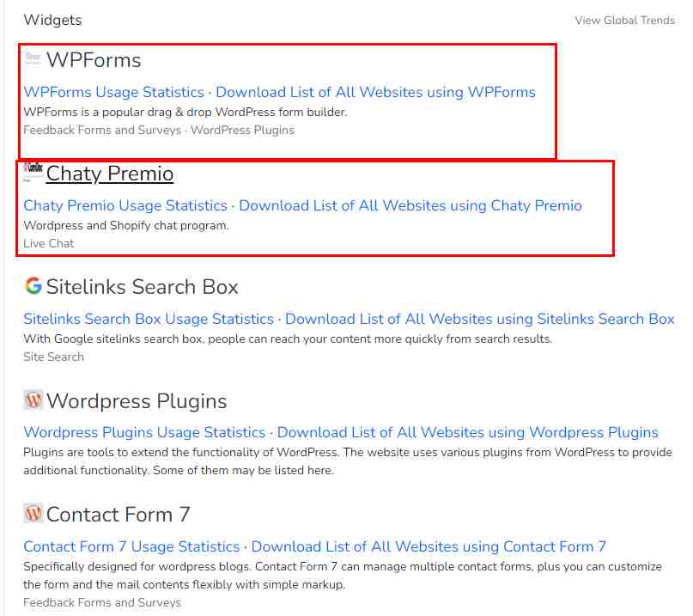This screenshot has width=693, height=616.
Task: Open WPForms Usage Statistics
Action: (113, 92)
